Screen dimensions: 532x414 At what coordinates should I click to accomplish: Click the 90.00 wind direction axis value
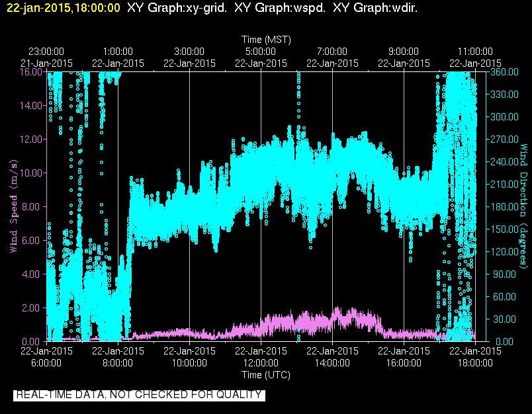504,274
